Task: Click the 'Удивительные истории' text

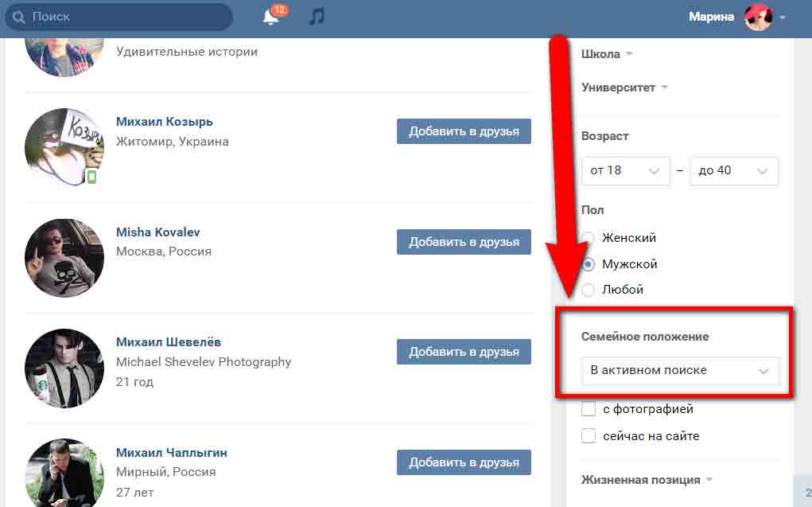Action: coord(186,52)
